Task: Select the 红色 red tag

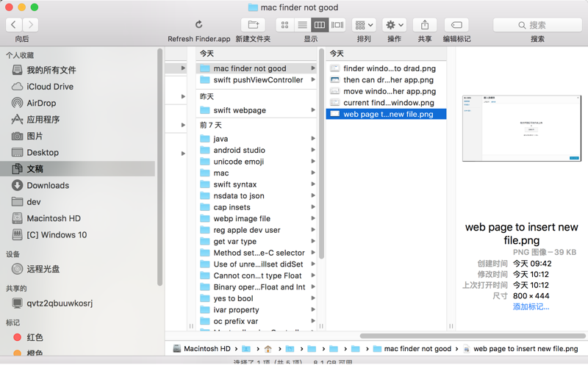Action: tap(78, 337)
